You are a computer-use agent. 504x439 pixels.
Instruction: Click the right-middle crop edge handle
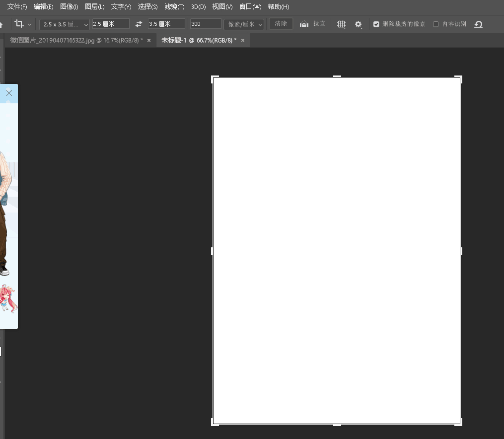click(461, 251)
